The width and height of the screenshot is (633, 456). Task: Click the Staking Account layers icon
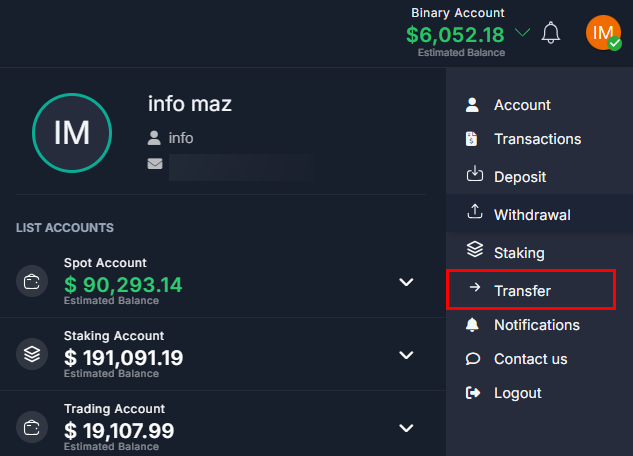[32, 354]
